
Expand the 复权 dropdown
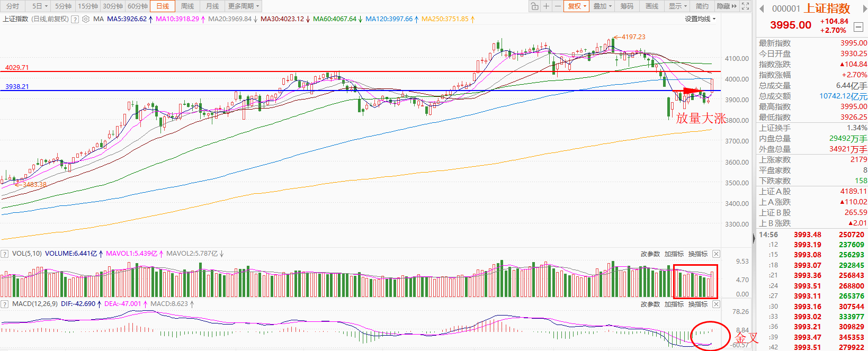(x=577, y=6)
